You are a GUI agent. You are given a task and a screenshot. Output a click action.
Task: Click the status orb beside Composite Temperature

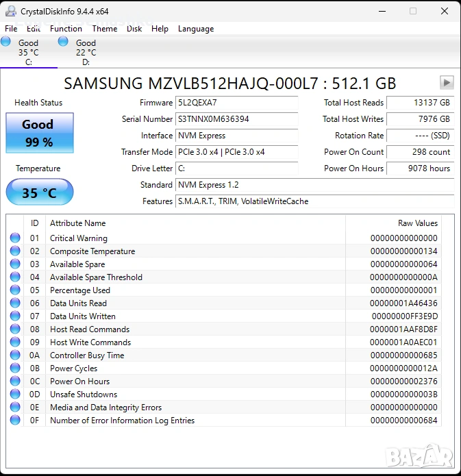pos(15,251)
